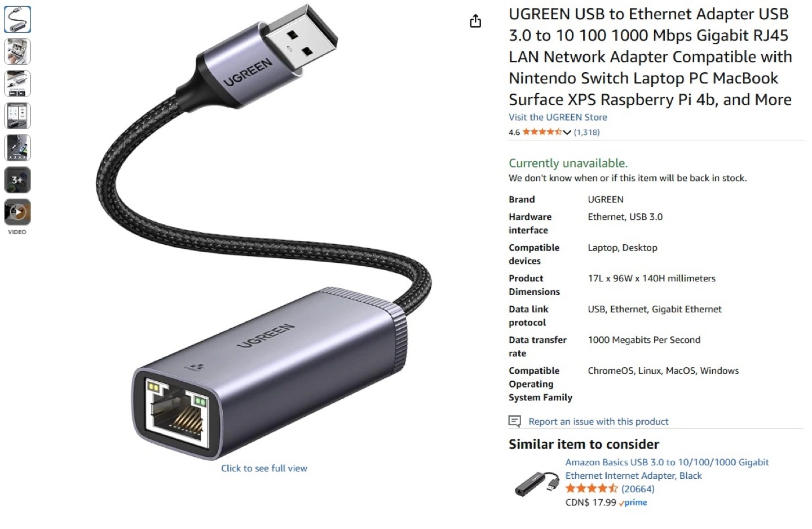
Task: Visit the UGREEN Store
Action: pyautogui.click(x=558, y=117)
